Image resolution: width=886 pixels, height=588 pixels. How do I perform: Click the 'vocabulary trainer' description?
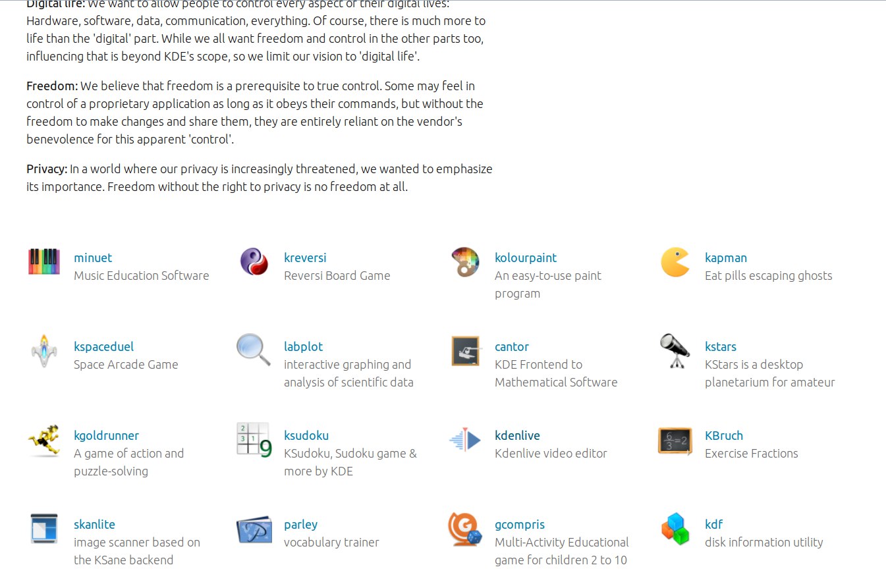pos(331,542)
